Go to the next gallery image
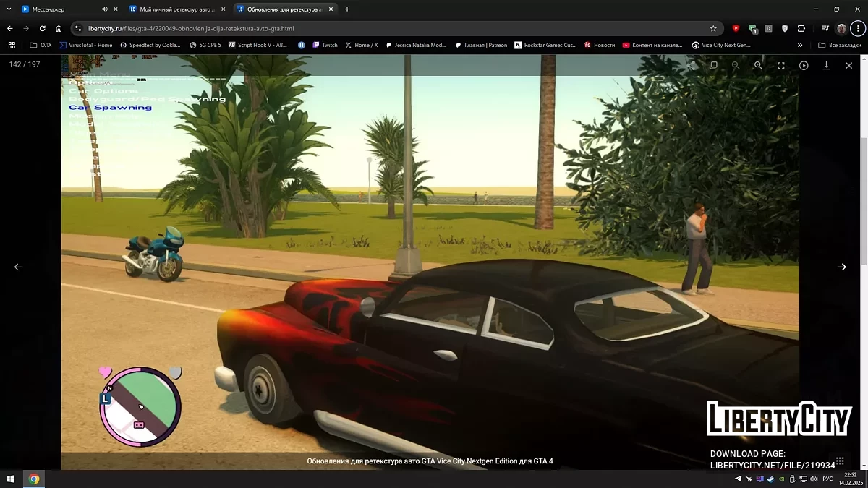This screenshot has height=488, width=868. coord(841,267)
